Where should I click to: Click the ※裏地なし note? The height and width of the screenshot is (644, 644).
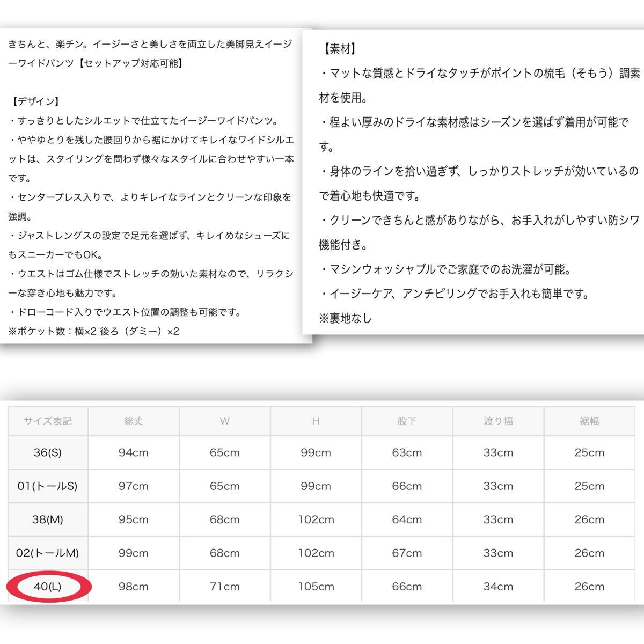coord(346,318)
